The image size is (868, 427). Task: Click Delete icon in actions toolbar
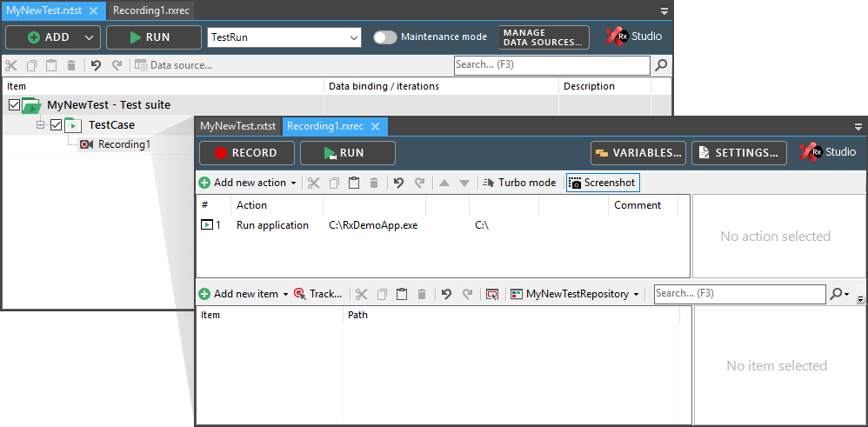pyautogui.click(x=374, y=183)
